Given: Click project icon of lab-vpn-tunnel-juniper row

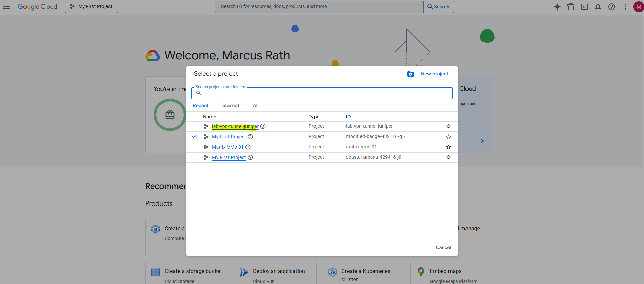Looking at the screenshot, I should point(206,126).
